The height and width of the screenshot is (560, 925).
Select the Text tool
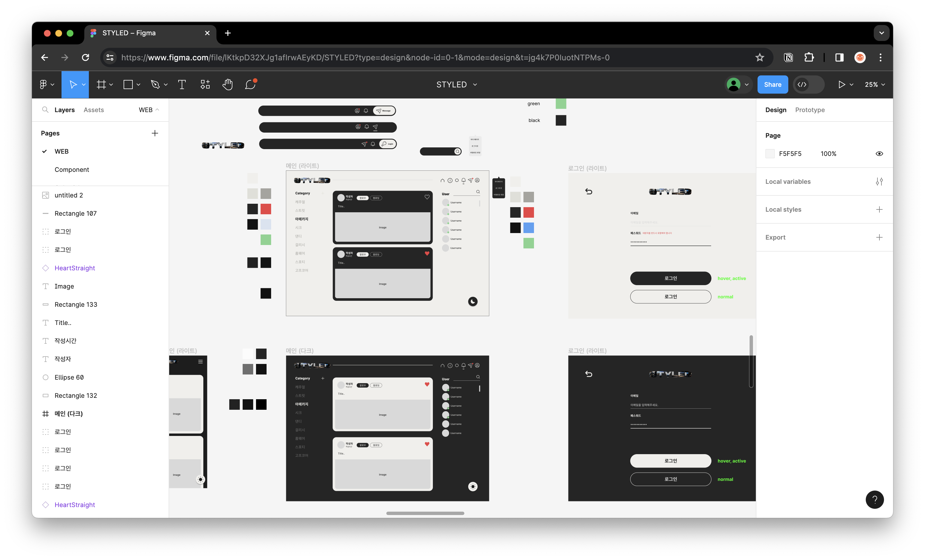tap(182, 85)
